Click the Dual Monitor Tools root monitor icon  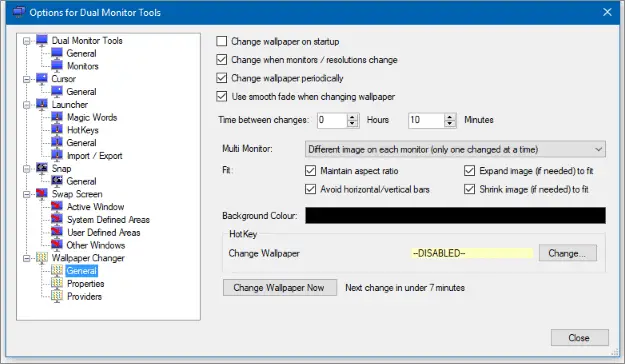pos(41,40)
